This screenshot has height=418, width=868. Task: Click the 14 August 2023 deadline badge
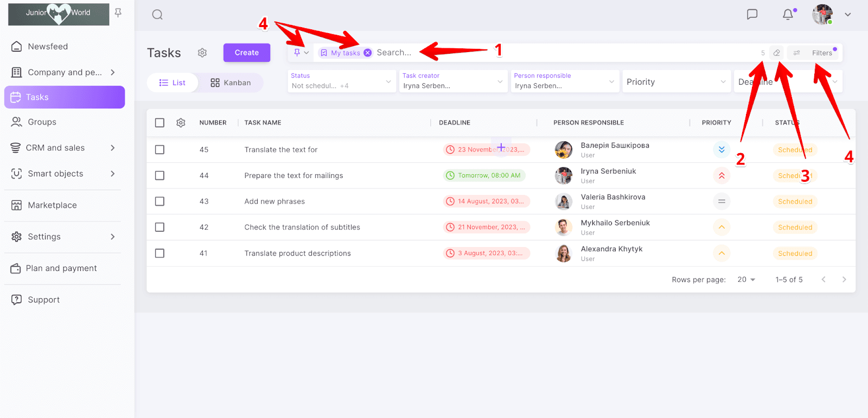coord(487,201)
